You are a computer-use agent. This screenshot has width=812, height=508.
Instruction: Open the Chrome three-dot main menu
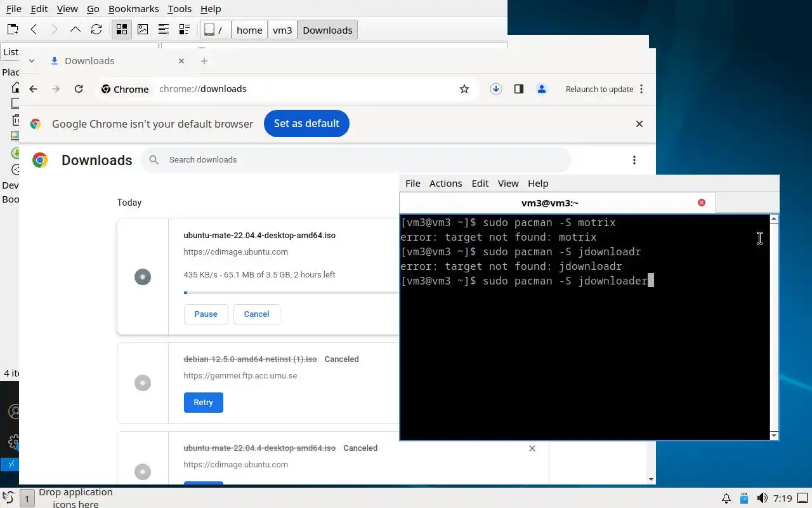[641, 89]
